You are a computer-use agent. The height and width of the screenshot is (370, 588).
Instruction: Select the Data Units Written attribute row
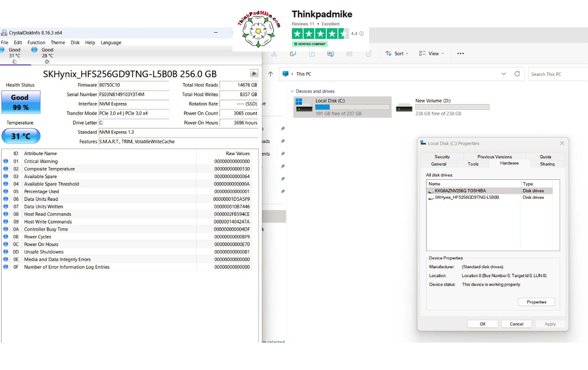point(126,206)
